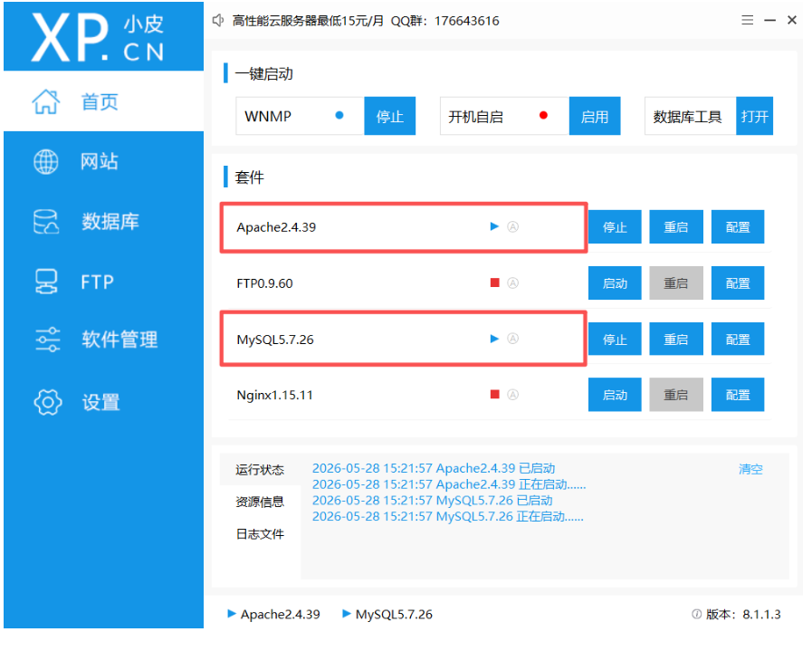The height and width of the screenshot is (651, 812).
Task: Click the 网站 globe icon
Action: [46, 161]
